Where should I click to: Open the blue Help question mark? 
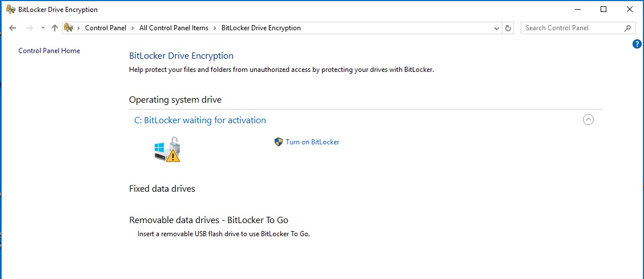coord(637,44)
